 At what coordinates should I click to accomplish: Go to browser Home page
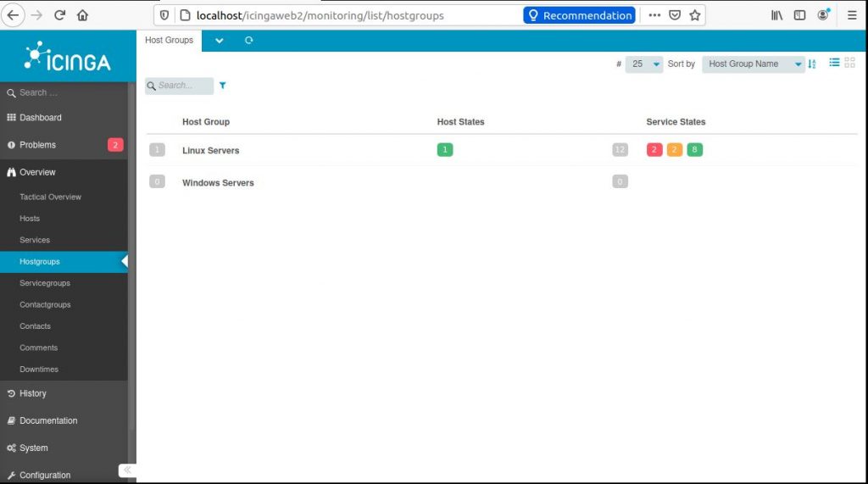click(x=82, y=15)
